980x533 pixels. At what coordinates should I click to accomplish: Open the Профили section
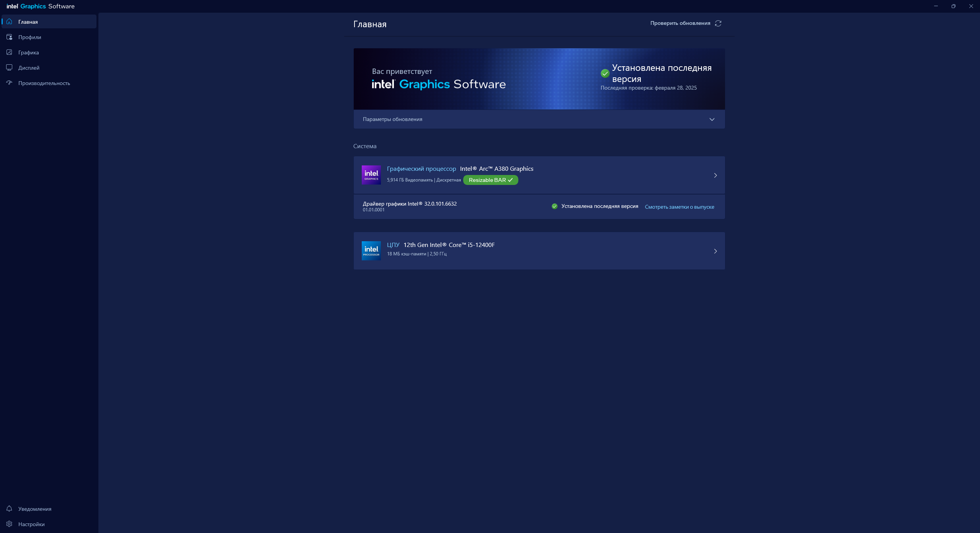(x=49, y=37)
